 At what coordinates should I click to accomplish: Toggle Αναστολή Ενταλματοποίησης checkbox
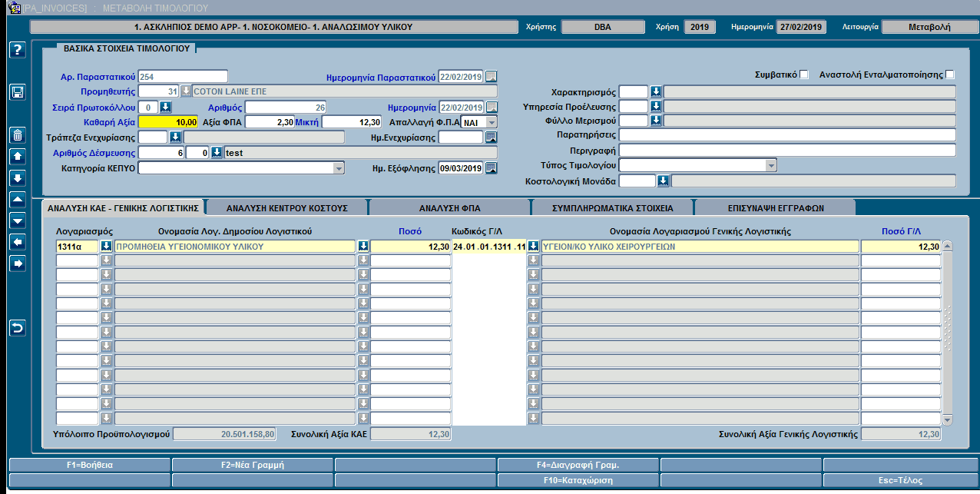point(950,75)
